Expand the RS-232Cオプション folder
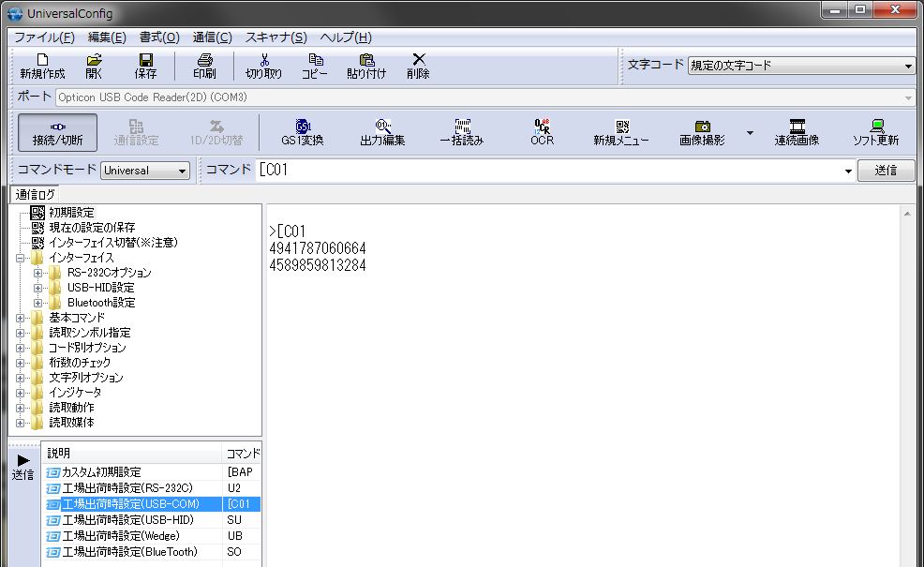Viewport: 924px width, 567px height. 38,273
